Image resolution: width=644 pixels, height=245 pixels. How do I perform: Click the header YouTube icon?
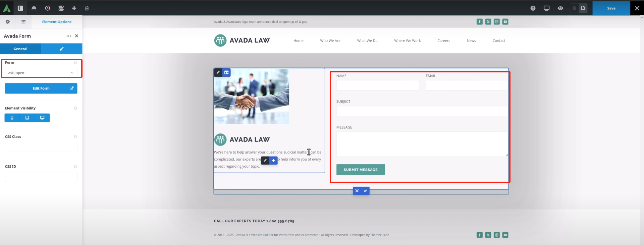(505, 22)
